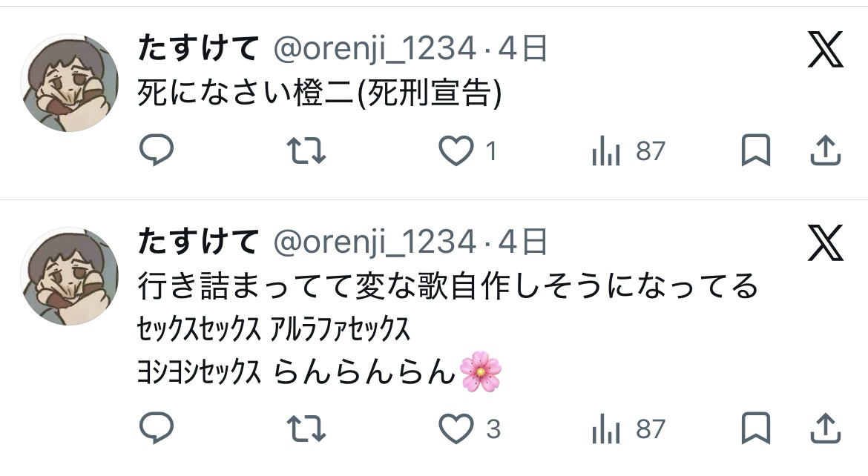
Task: Bookmark the second tweet
Action: click(x=756, y=428)
